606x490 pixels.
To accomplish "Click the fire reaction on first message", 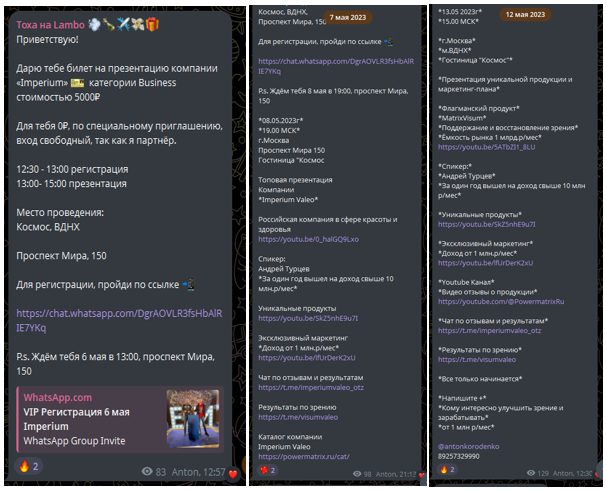I will coord(29,466).
